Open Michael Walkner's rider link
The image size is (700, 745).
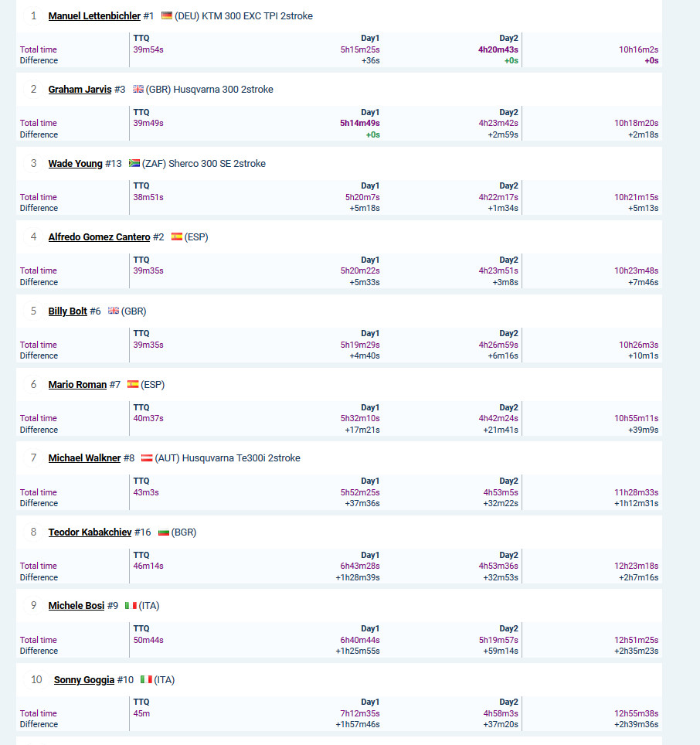[x=84, y=458]
